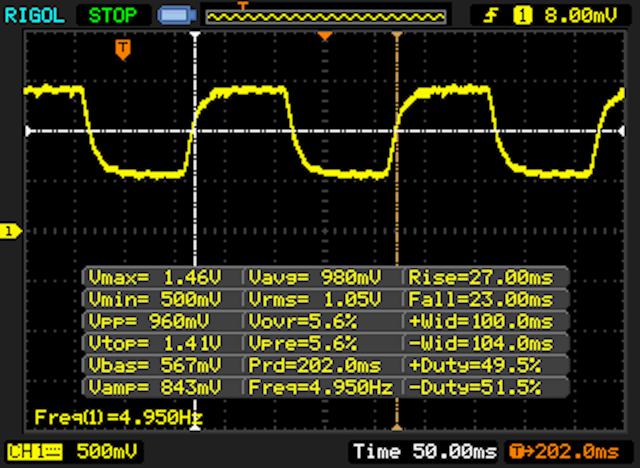
Task: Click the Prd=202.0ms measurement
Action: (315, 366)
